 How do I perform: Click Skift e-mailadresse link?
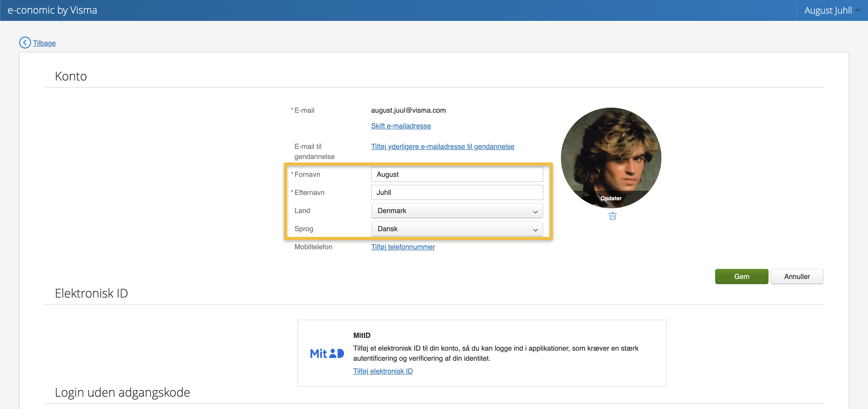(x=401, y=126)
